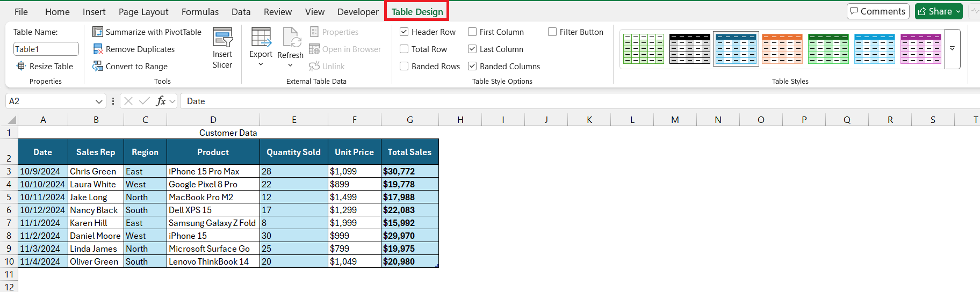Apply the dark green table style
This screenshot has width=980, height=292.
tap(828, 49)
